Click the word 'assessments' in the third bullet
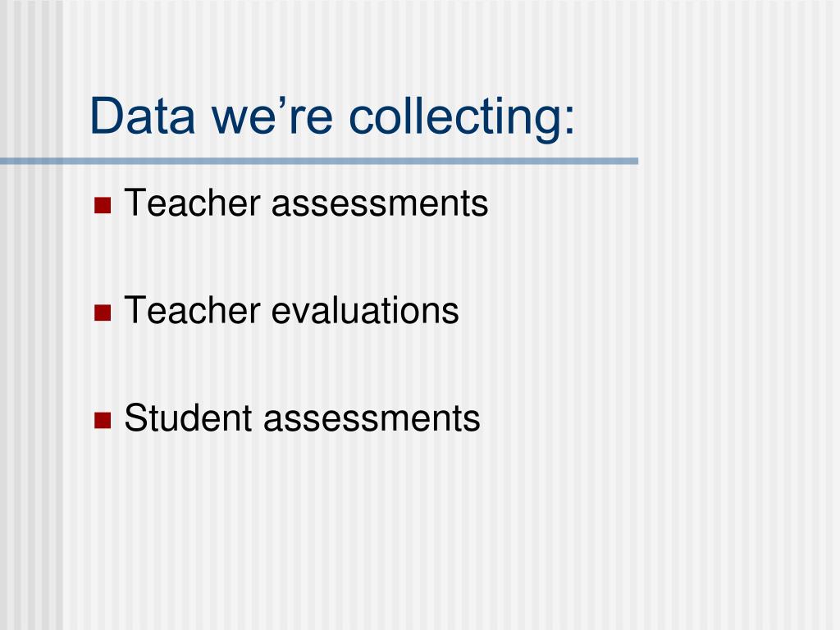Screen dimensions: 840x630 [372, 419]
